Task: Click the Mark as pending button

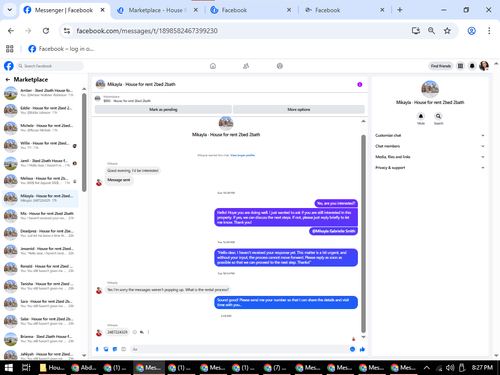Action: point(163,110)
